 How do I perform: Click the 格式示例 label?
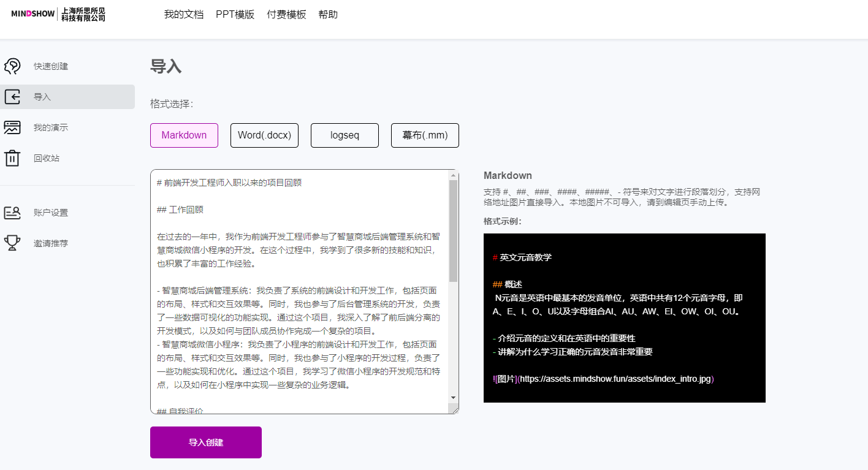pyautogui.click(x=502, y=221)
